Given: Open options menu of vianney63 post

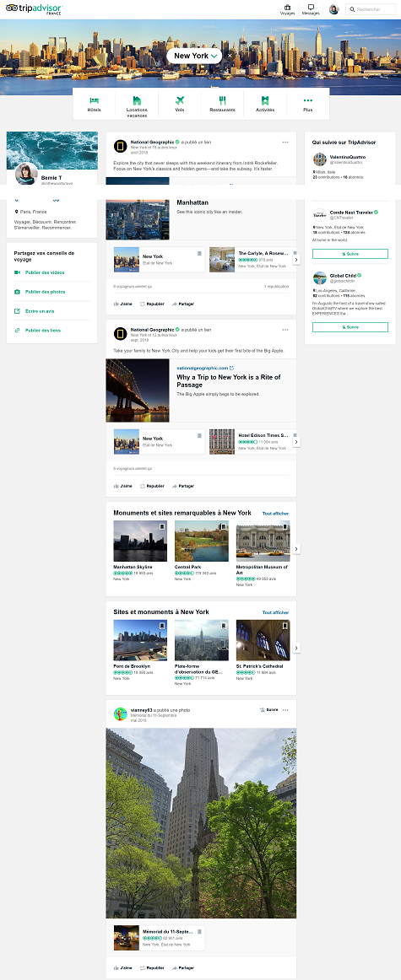Looking at the screenshot, I should 285,710.
